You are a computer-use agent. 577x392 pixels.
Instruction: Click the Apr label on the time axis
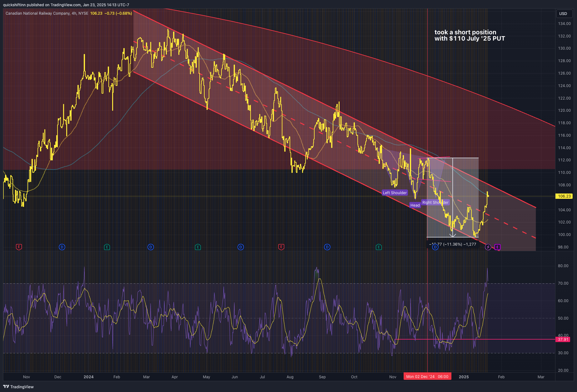(x=175, y=377)
